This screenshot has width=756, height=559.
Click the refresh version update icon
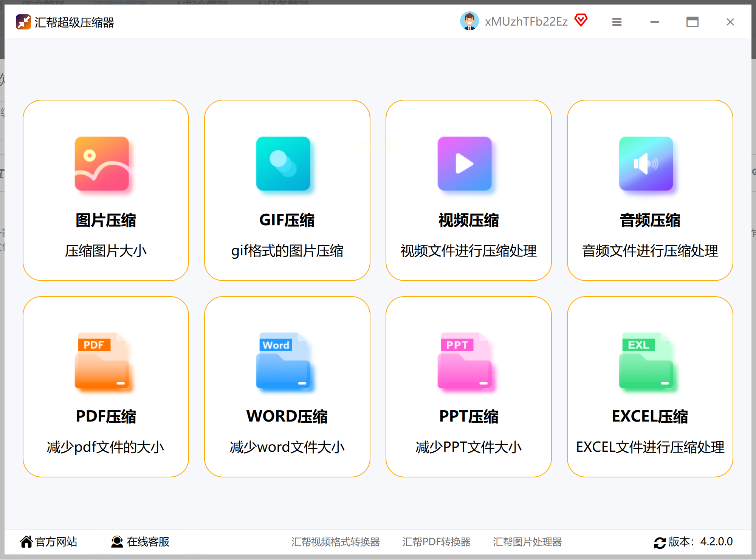660,543
